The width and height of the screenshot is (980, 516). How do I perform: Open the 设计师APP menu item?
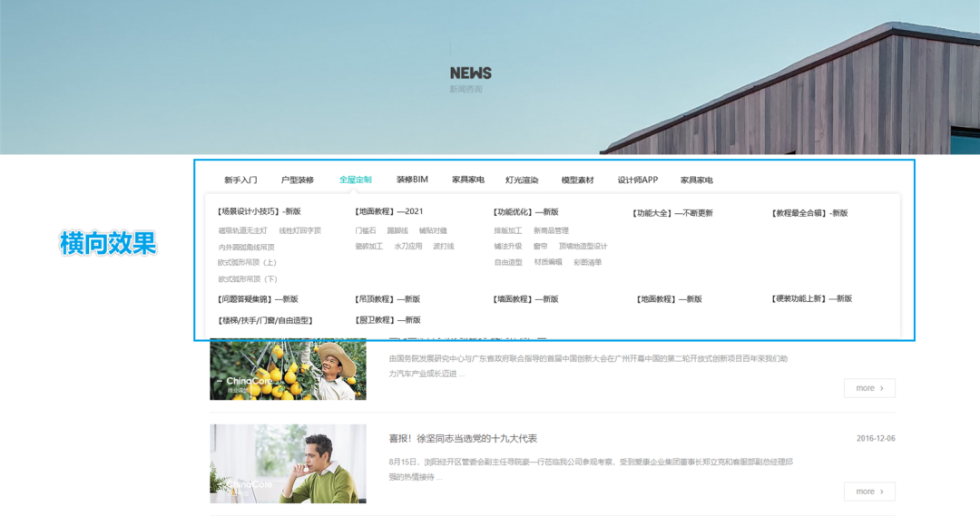[x=637, y=180]
